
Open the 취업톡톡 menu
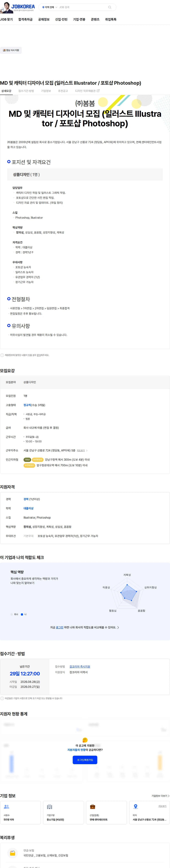click(111, 19)
